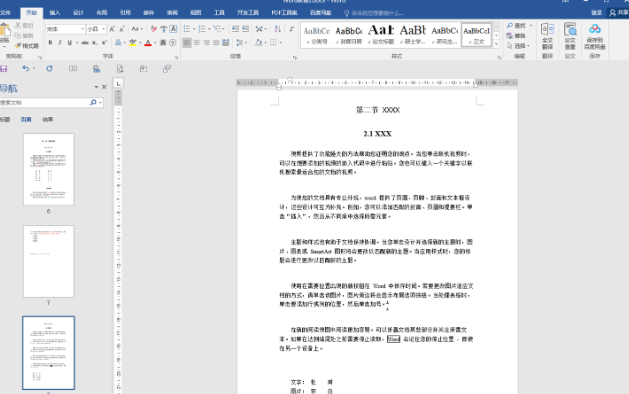Toggle left text alignment button
This screenshot has height=394, width=629.
coord(187,43)
